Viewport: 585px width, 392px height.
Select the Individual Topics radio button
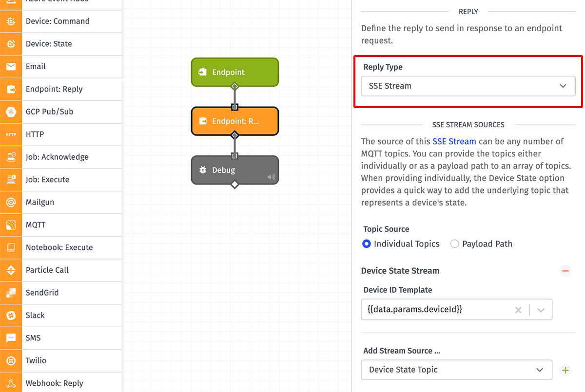(x=366, y=243)
